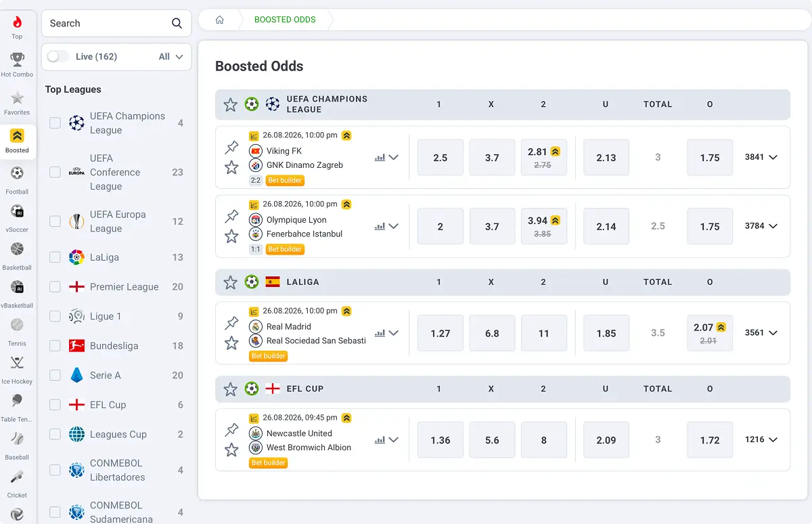
Task: Open Olympique Lyon vs Fenerbahce match
Action: pos(304,227)
